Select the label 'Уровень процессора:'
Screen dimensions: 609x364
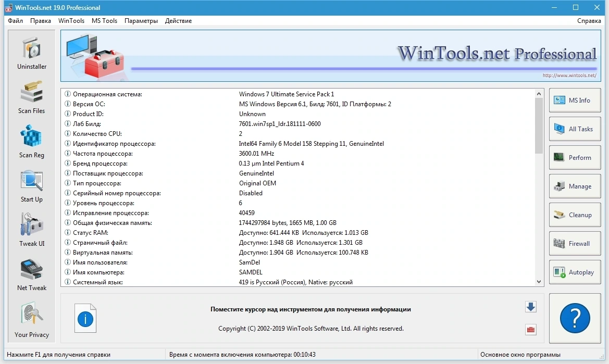coord(104,203)
